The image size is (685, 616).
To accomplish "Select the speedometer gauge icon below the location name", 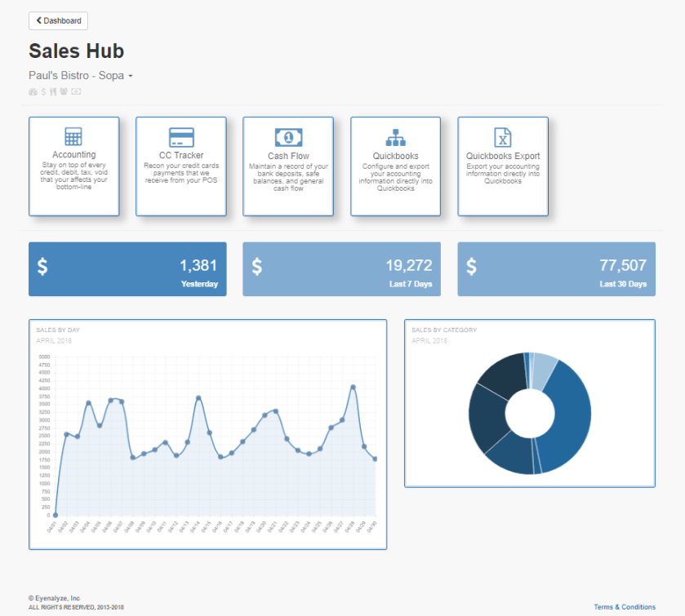I will point(33,91).
